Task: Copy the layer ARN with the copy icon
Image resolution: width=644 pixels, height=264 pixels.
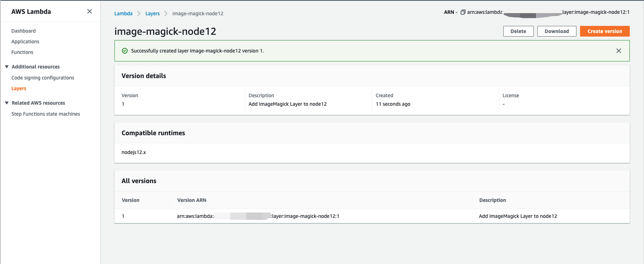Action: (463, 12)
